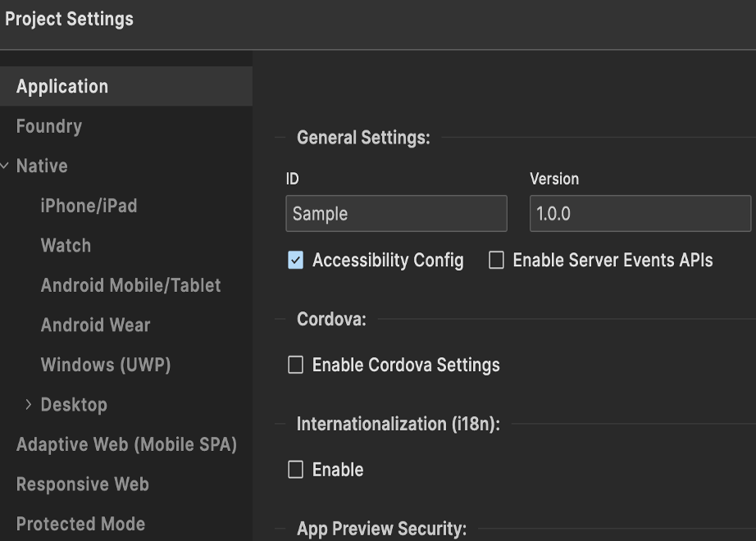Enable Internationalization (i18n) checkbox

[x=295, y=470]
